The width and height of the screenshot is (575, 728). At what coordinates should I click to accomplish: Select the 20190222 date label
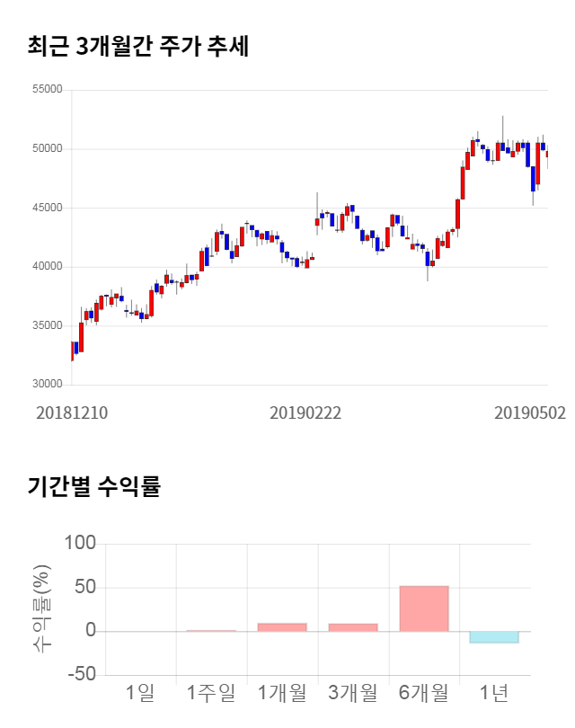pos(305,413)
